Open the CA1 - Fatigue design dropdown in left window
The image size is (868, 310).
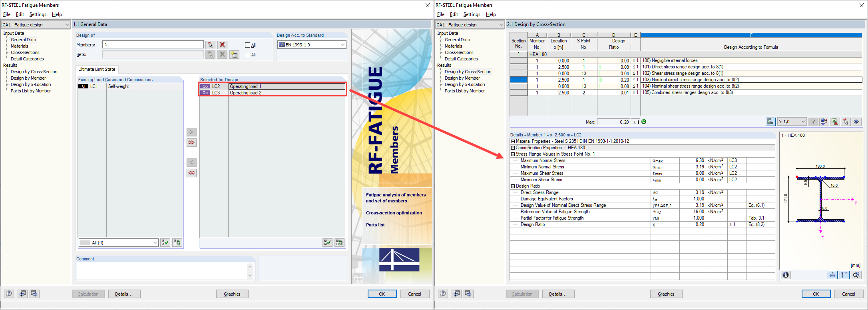pos(67,25)
